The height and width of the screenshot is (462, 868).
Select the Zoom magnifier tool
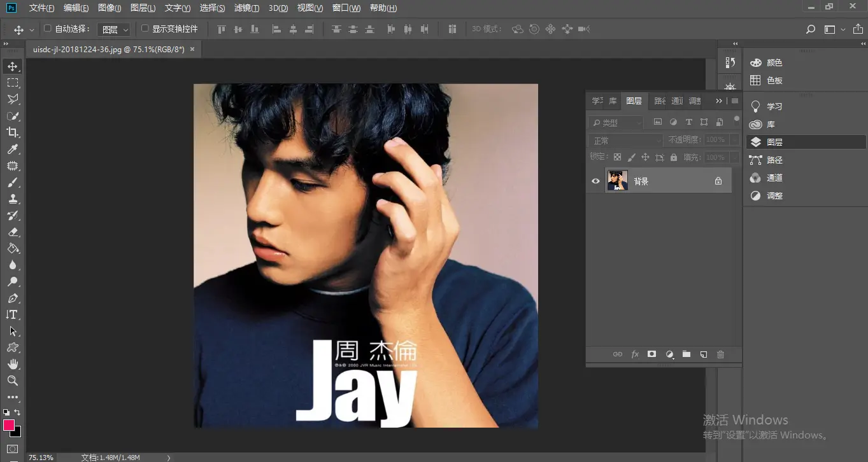pos(13,381)
